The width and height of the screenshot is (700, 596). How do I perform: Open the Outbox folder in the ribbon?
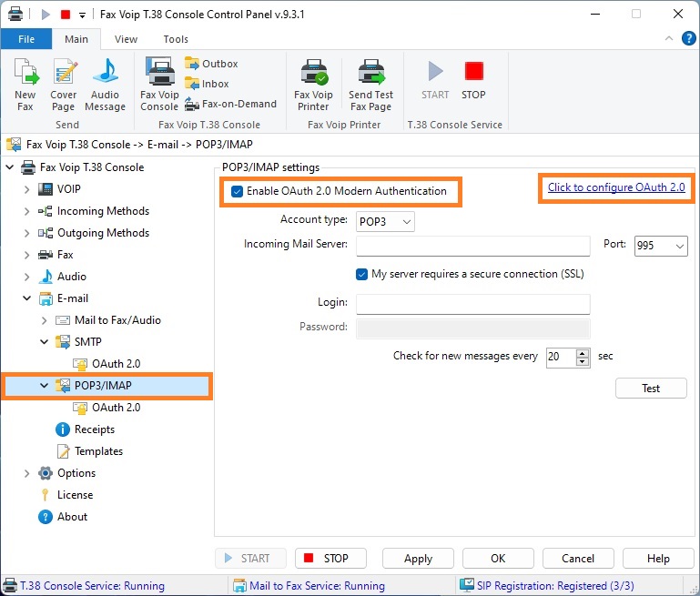[211, 64]
